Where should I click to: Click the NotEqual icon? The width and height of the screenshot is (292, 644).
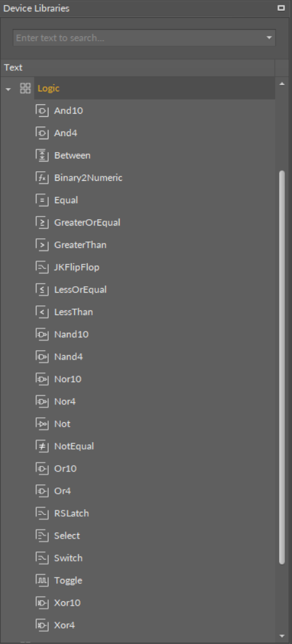(x=42, y=446)
